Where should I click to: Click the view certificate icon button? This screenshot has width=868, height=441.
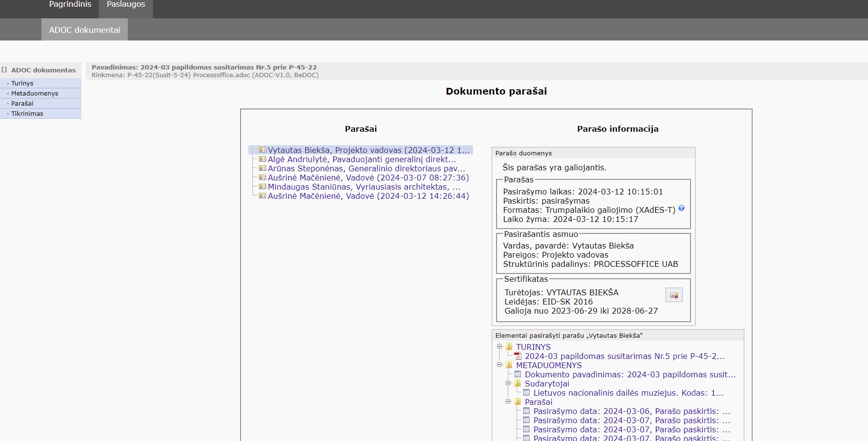pos(674,295)
